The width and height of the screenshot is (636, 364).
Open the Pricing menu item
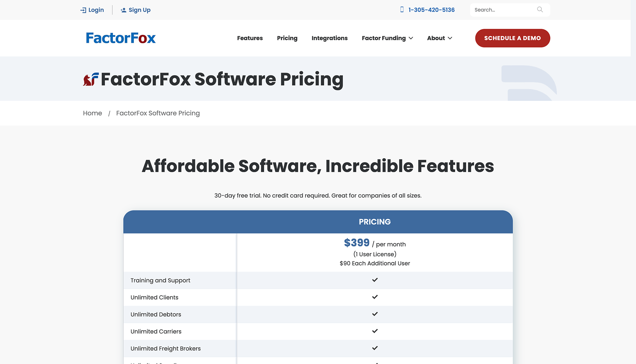pyautogui.click(x=287, y=38)
